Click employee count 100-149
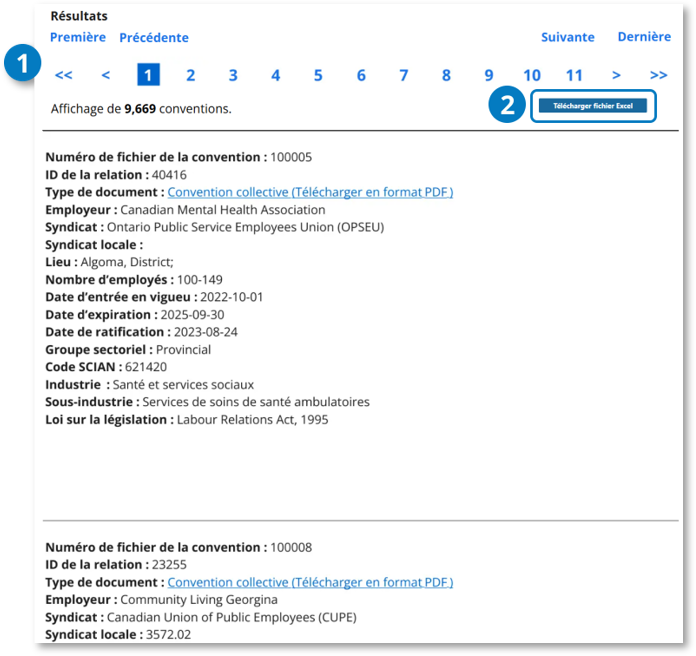The image size is (696, 656). (x=200, y=280)
